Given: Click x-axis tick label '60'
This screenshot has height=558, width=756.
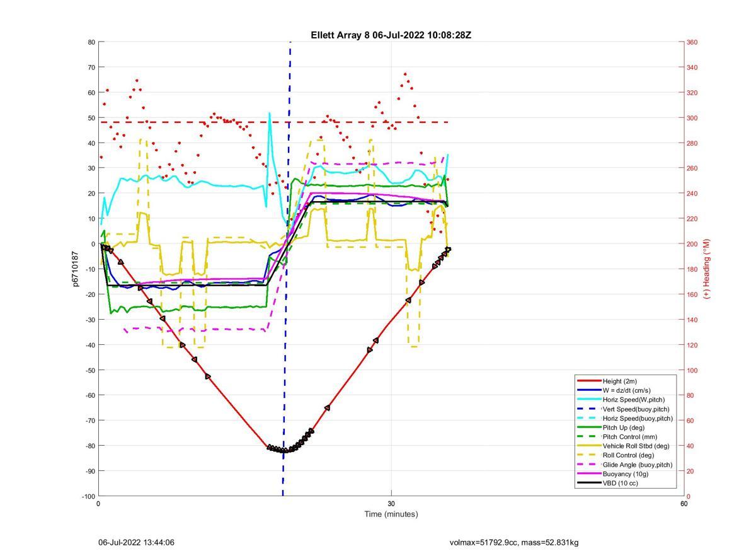Looking at the screenshot, I should (684, 503).
